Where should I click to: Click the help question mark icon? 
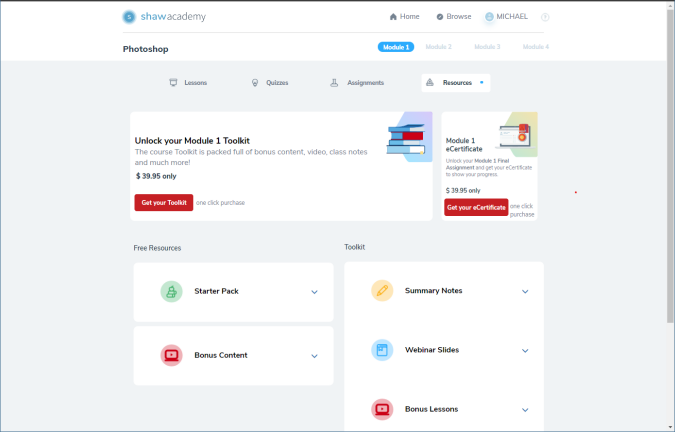[x=545, y=17]
